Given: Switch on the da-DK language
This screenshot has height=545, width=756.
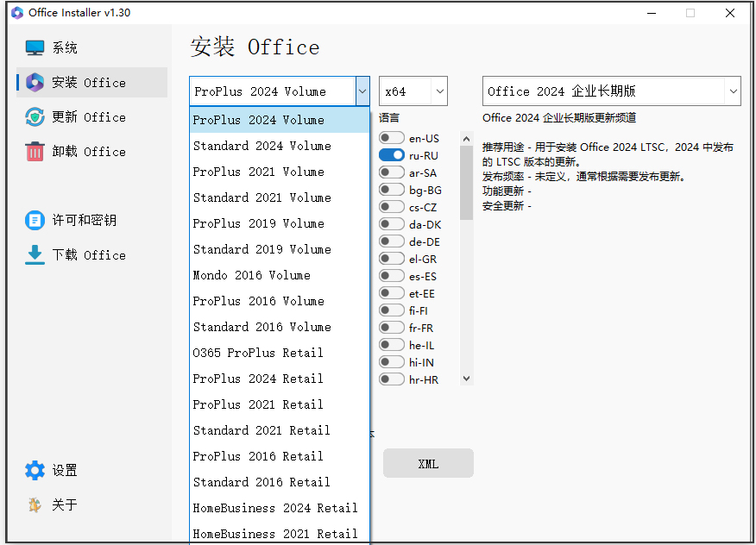Looking at the screenshot, I should 392,224.
